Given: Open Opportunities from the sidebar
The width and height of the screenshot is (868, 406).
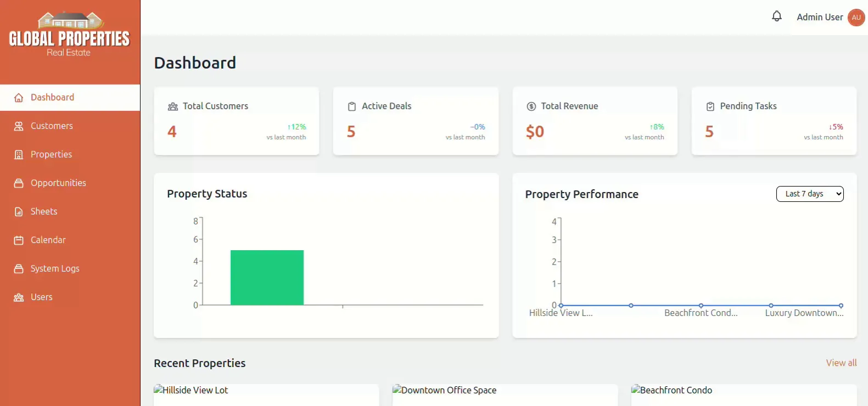Looking at the screenshot, I should tap(70, 183).
